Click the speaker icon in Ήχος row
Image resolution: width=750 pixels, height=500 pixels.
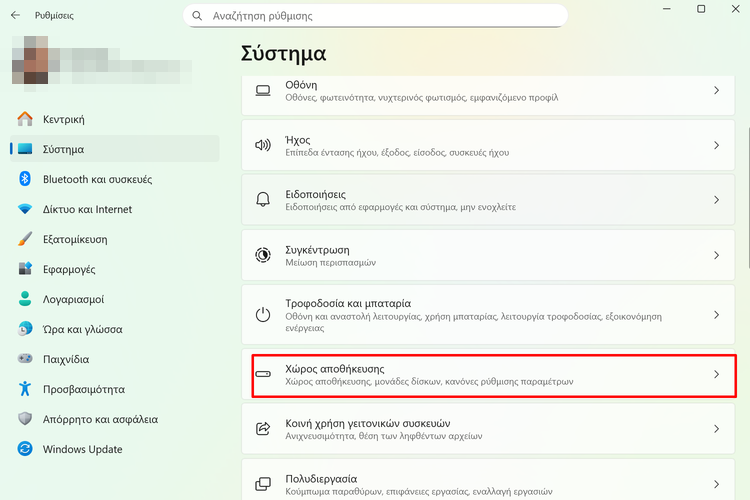pyautogui.click(x=263, y=145)
